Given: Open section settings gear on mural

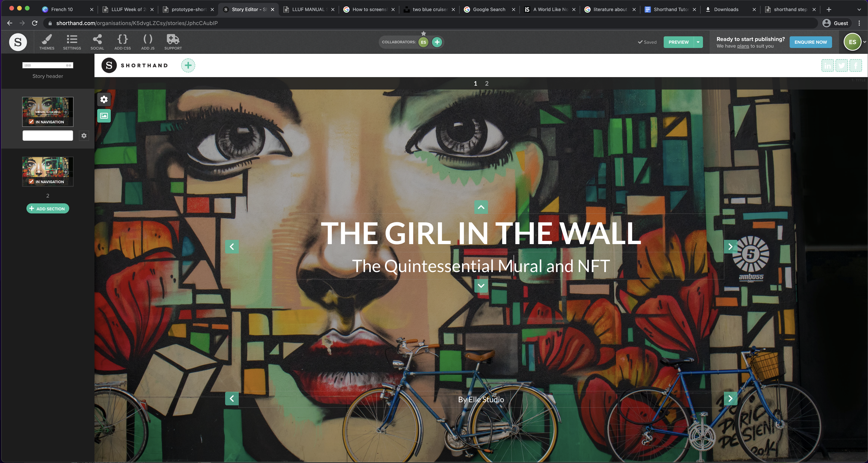Looking at the screenshot, I should point(104,99).
